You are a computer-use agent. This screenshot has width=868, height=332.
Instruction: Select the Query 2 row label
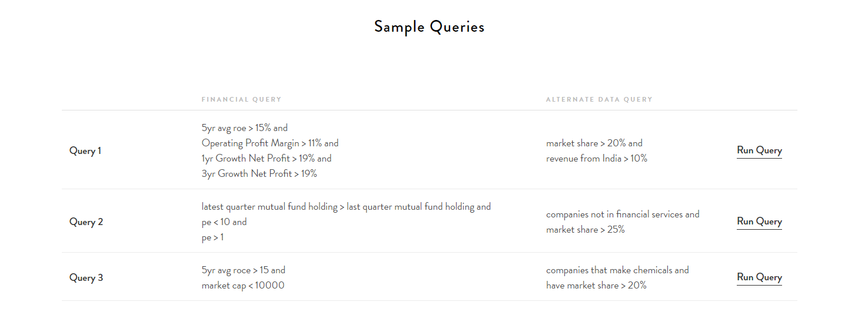[86, 222]
